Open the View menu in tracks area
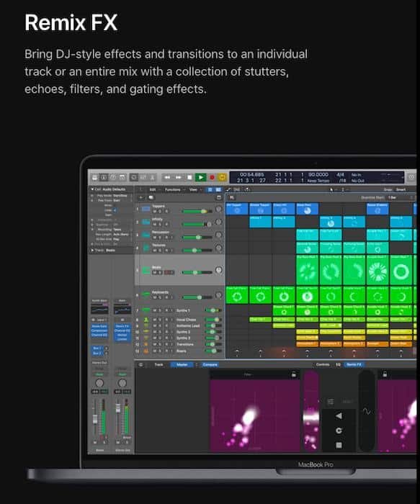Viewport: 420px width, 504px height. point(193,189)
